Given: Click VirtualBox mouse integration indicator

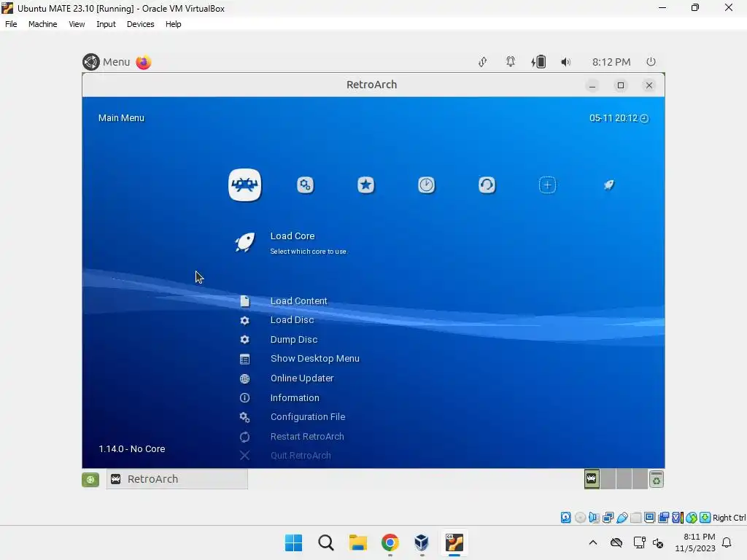Looking at the screenshot, I should point(692,518).
